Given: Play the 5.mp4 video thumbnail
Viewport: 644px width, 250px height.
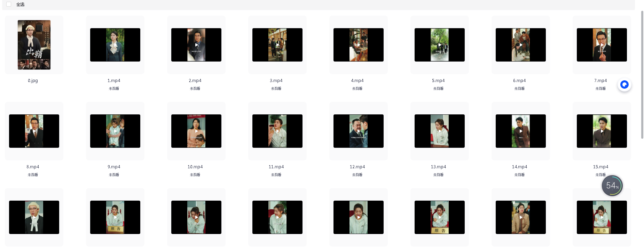Looking at the screenshot, I should pyautogui.click(x=440, y=45).
